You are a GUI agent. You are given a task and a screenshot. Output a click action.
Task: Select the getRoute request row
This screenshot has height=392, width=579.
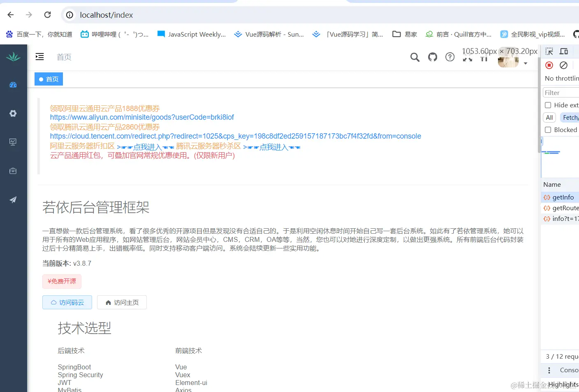click(x=560, y=208)
